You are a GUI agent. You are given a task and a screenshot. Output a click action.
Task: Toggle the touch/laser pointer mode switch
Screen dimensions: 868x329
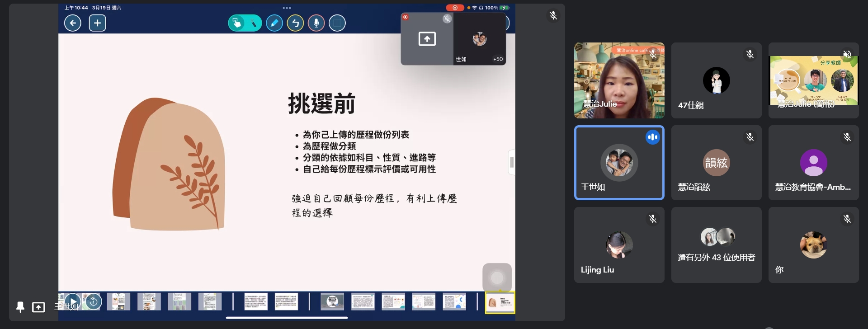(x=245, y=23)
